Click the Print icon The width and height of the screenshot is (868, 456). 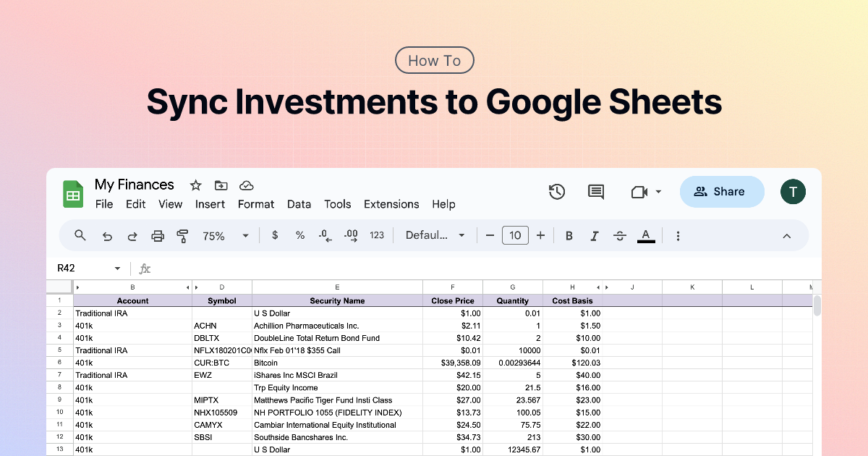[158, 235]
